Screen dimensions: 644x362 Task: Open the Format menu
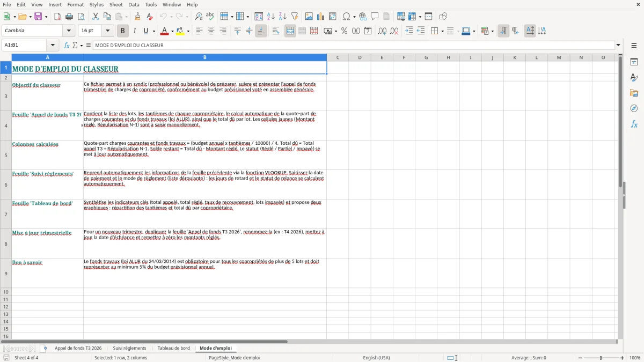tap(76, 4)
